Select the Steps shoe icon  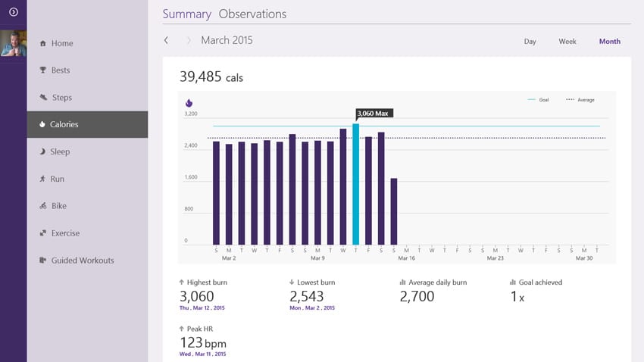[43, 98]
